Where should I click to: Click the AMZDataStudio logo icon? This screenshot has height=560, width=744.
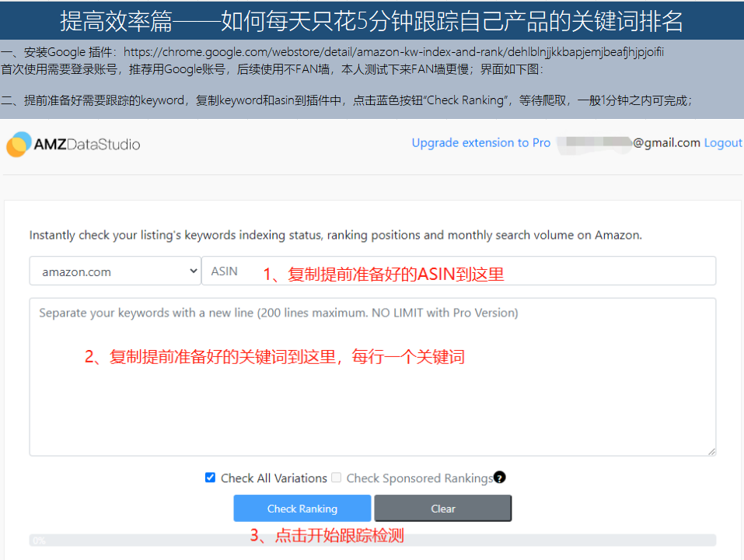coord(19,144)
